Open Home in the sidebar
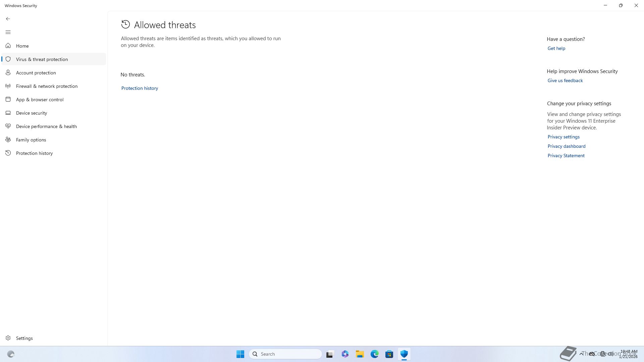This screenshot has width=644, height=362. pos(22,46)
